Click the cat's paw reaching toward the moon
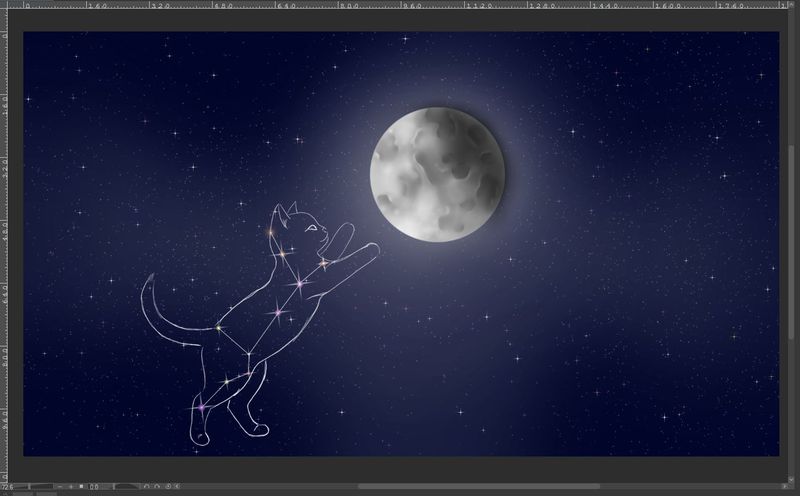The height and width of the screenshot is (496, 800). click(370, 248)
